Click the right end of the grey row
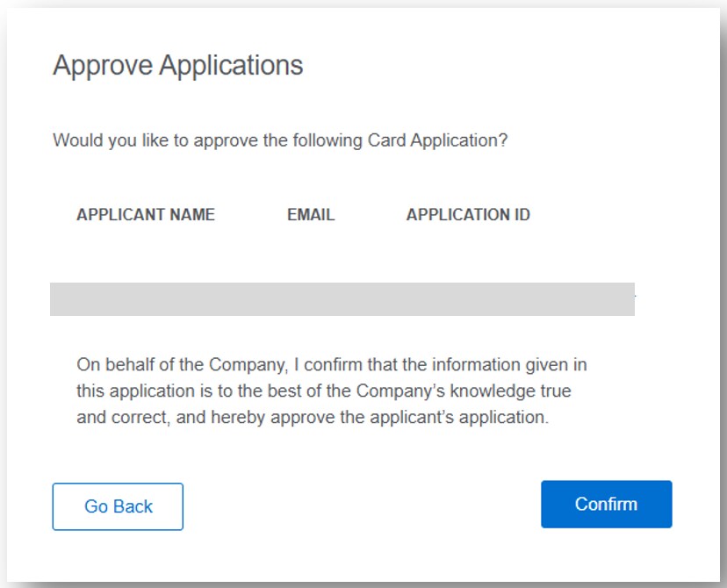Screen dimensions: 727x588 point(622,299)
